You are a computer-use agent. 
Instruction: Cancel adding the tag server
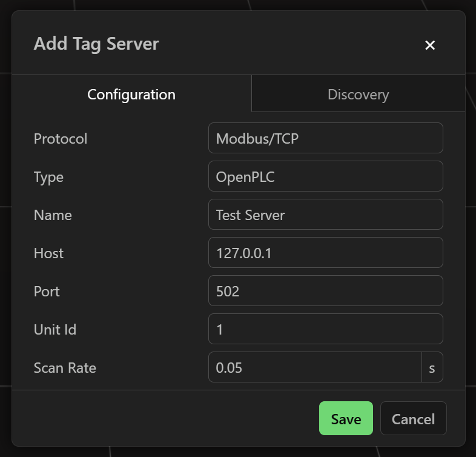[x=413, y=419]
